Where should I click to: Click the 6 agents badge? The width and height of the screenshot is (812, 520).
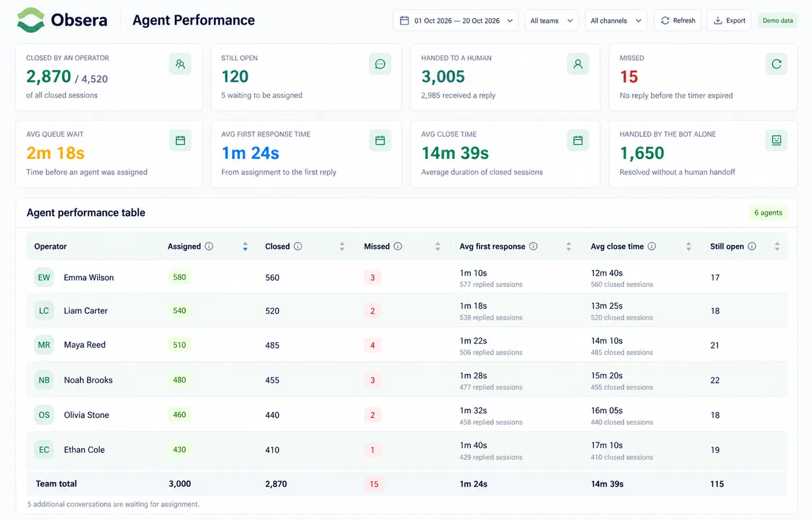point(768,212)
